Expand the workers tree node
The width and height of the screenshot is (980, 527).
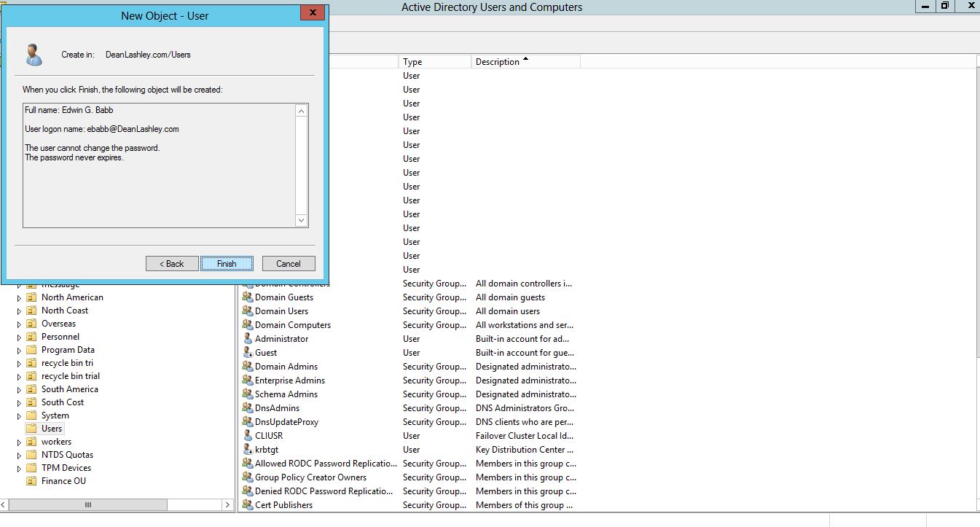(20, 442)
